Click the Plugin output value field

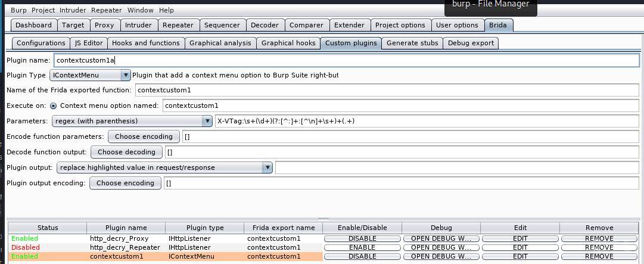click(457, 167)
